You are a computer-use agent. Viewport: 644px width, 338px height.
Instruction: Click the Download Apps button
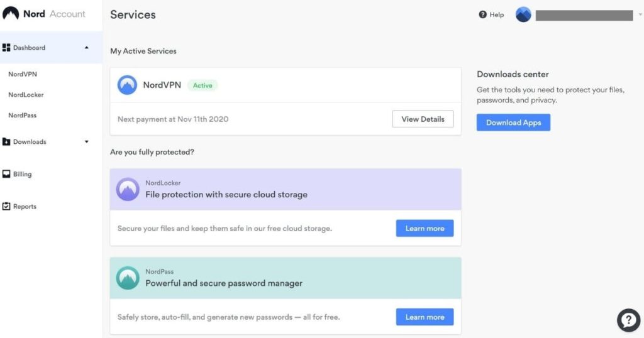[513, 123]
